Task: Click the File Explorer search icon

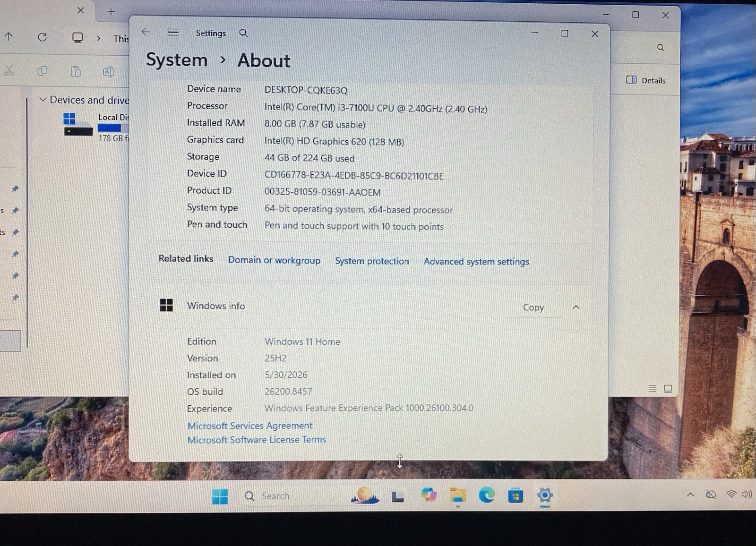Action: click(x=661, y=48)
